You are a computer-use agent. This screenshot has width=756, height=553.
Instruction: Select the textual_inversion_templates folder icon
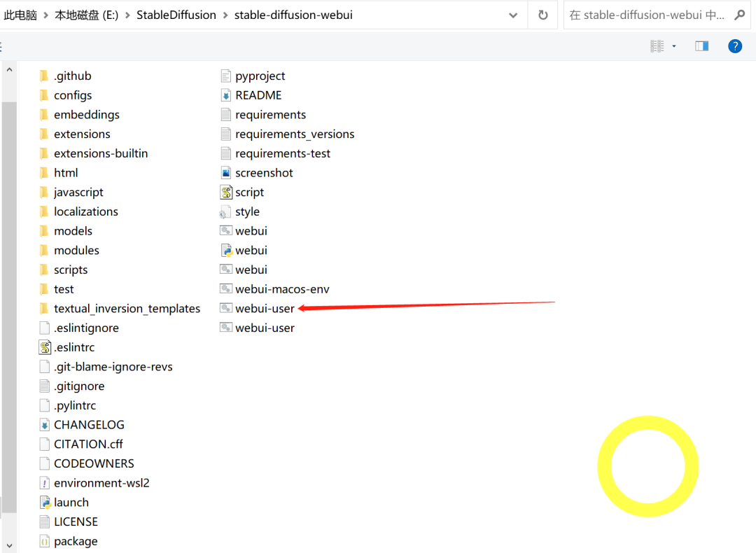(44, 308)
